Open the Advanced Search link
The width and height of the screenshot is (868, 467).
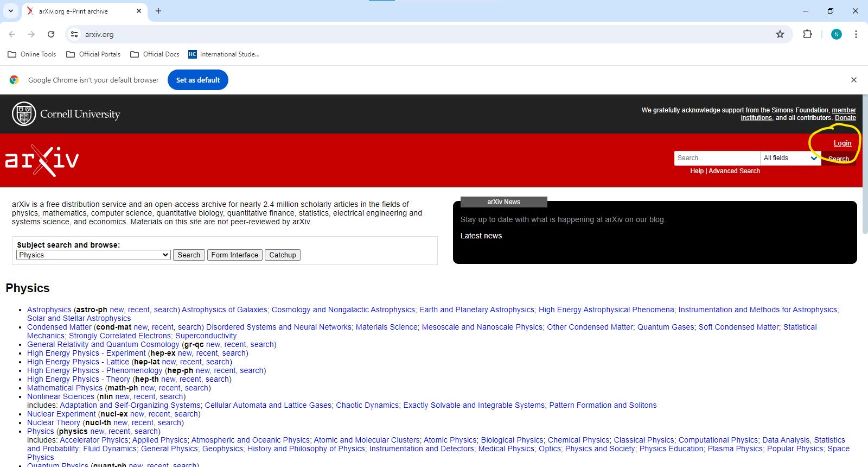(x=734, y=171)
